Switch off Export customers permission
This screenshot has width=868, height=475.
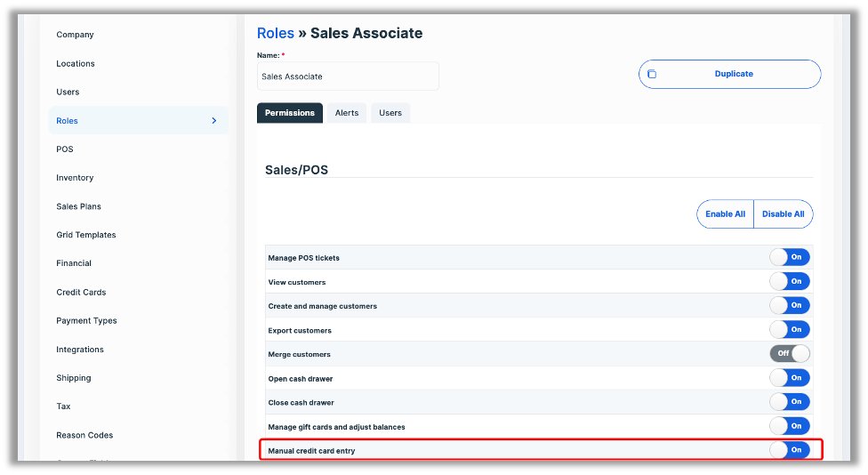coord(790,330)
